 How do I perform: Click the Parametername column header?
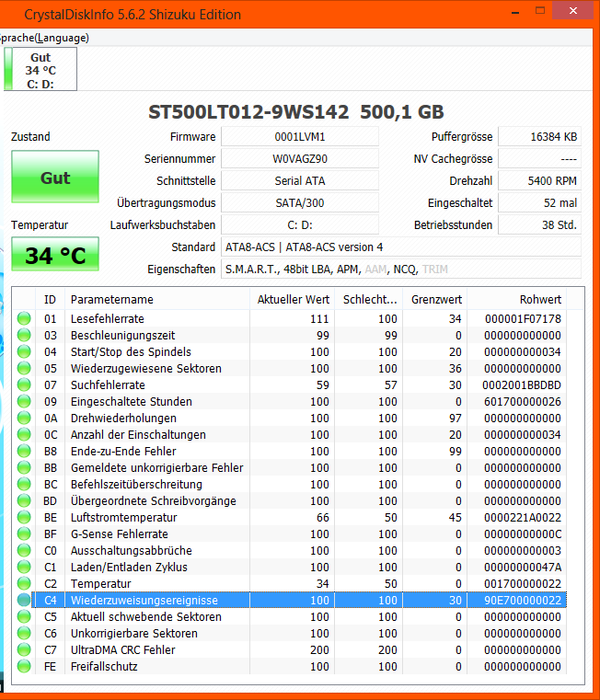pyautogui.click(x=157, y=299)
